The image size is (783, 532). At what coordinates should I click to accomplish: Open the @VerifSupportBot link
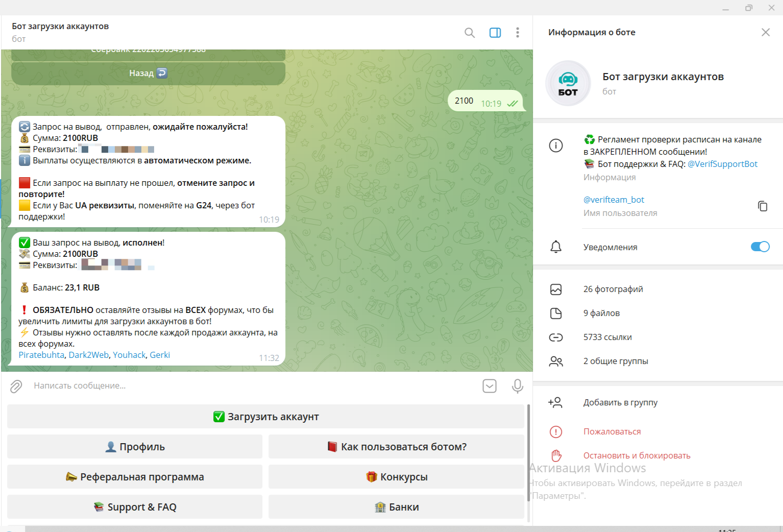coord(722,164)
